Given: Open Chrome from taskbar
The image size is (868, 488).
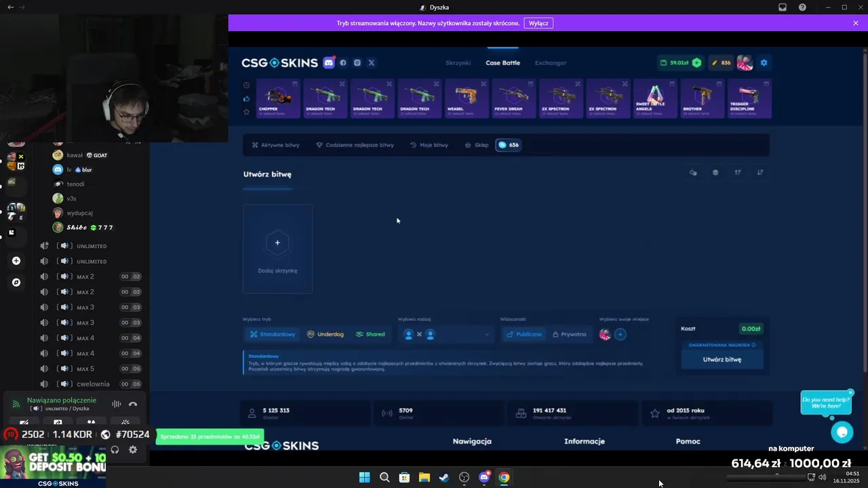Looking at the screenshot, I should (504, 477).
